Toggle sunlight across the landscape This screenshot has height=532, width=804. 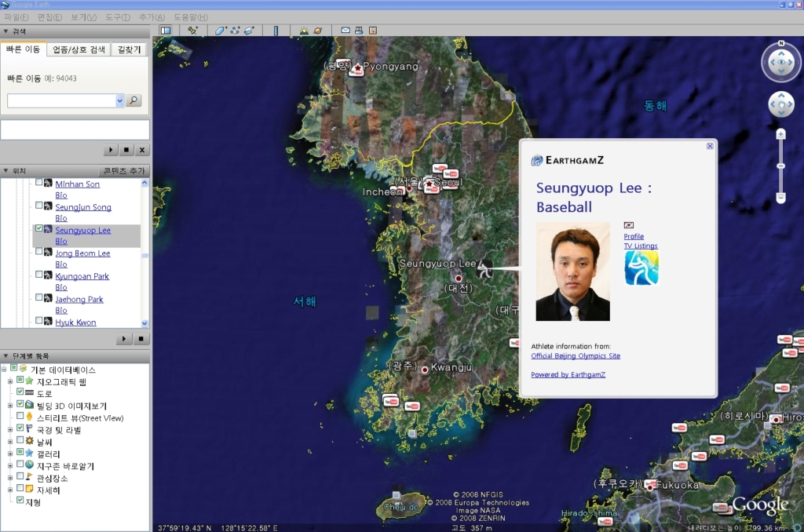point(304,31)
